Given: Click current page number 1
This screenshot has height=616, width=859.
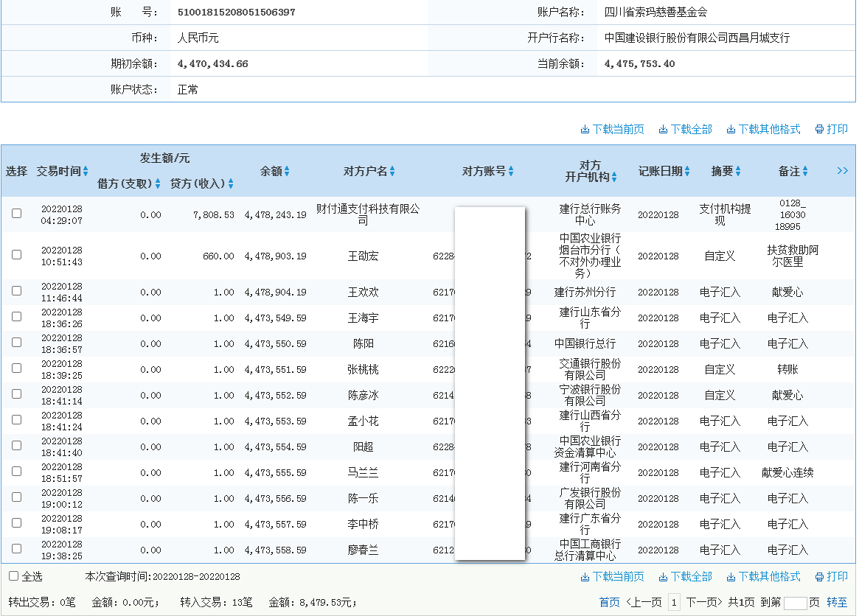Looking at the screenshot, I should coord(674,602).
